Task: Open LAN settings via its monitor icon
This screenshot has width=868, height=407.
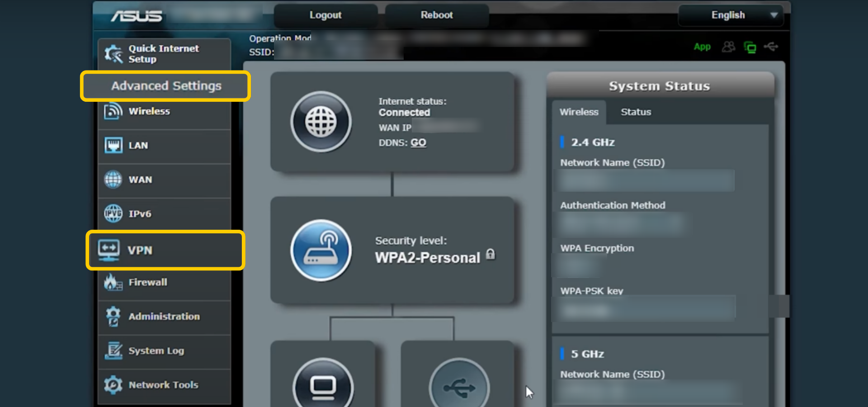Action: click(x=114, y=145)
